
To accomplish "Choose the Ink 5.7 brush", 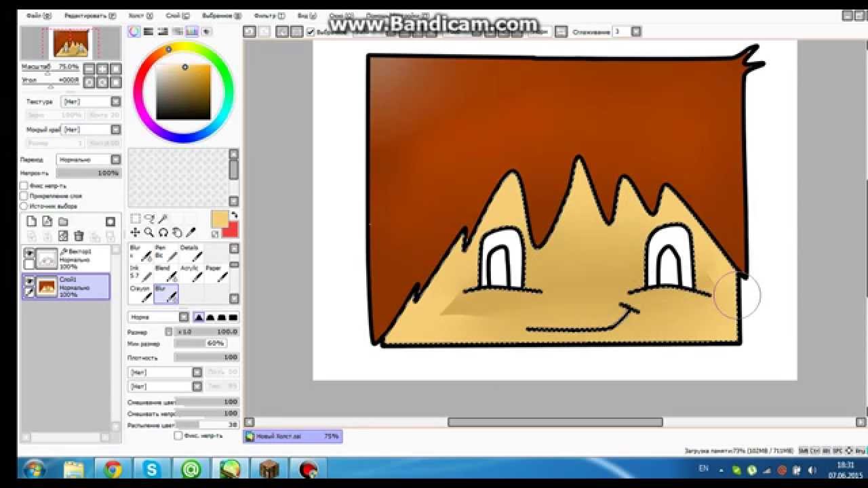I will (x=140, y=272).
